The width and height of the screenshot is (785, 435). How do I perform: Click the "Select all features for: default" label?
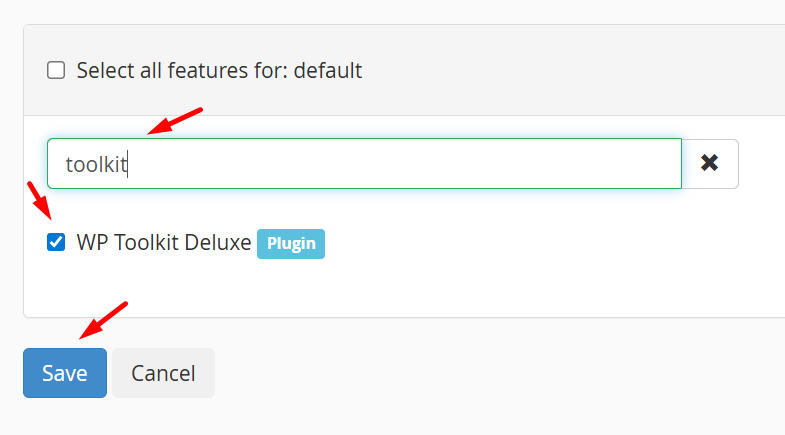pyautogui.click(x=219, y=71)
